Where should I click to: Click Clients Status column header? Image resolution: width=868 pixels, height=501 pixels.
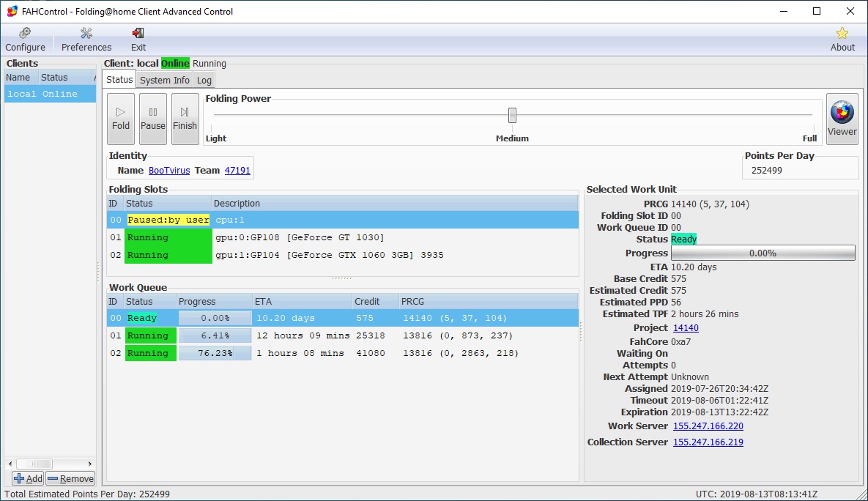[65, 78]
